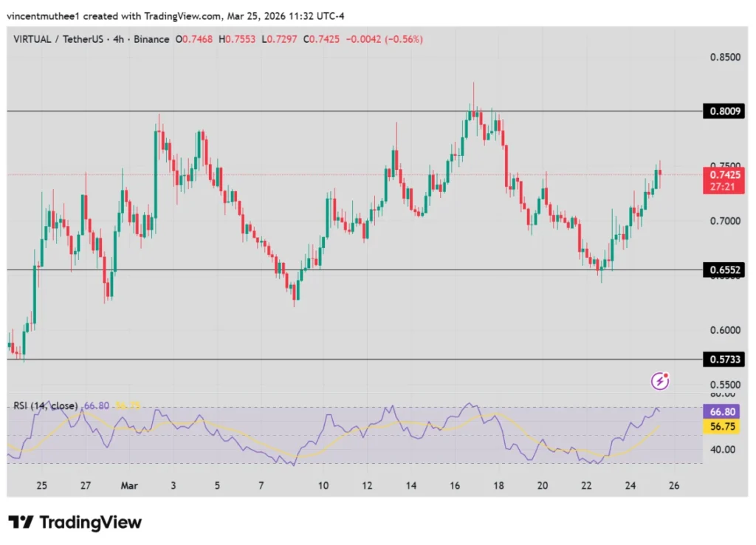Viewport: 756px width, 545px height.
Task: Click the Binance exchange label
Action: tap(151, 39)
